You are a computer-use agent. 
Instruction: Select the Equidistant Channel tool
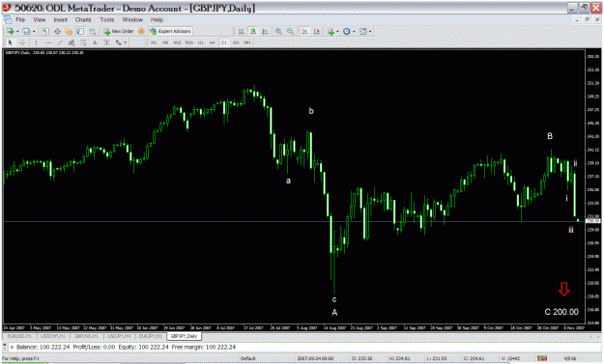tap(72, 42)
